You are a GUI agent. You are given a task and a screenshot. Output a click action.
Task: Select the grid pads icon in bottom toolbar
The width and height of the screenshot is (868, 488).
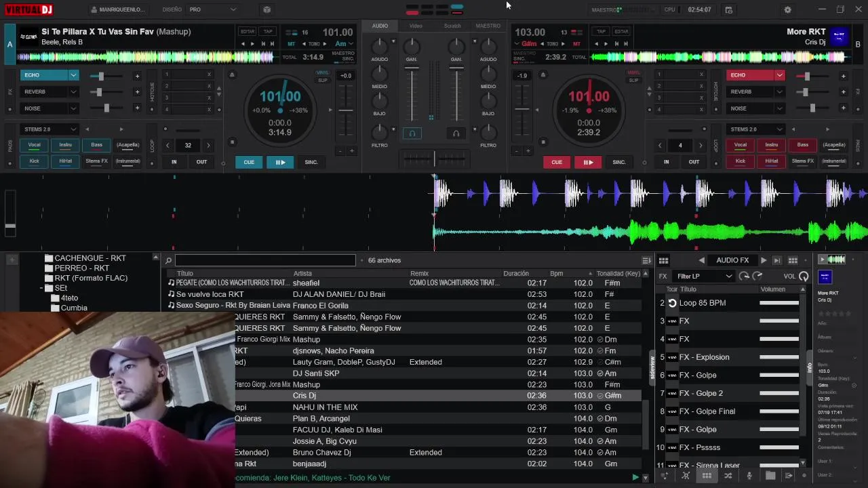pos(707,476)
